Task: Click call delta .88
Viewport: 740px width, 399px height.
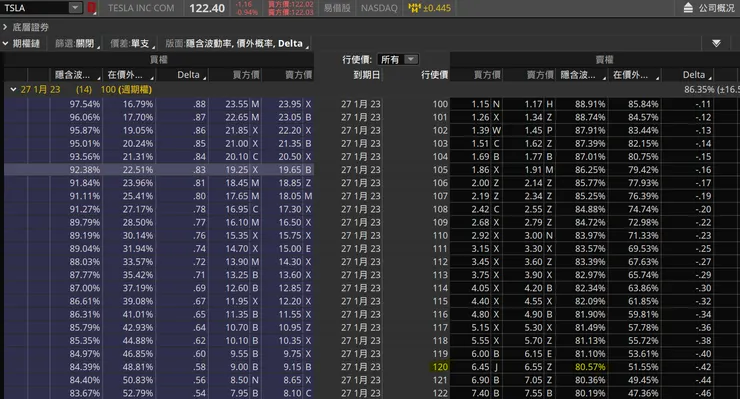Action: tap(199, 104)
